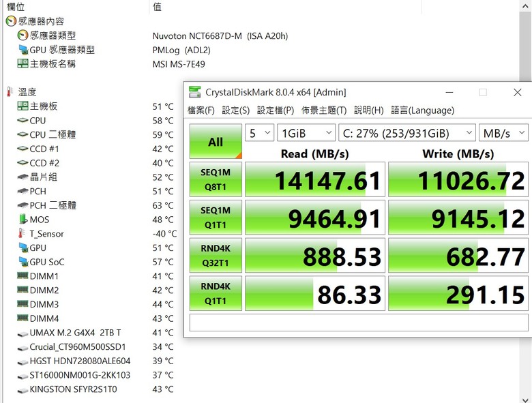The height and width of the screenshot is (403, 532).
Task: Click the sensor type gauge icon
Action: pyautogui.click(x=23, y=35)
